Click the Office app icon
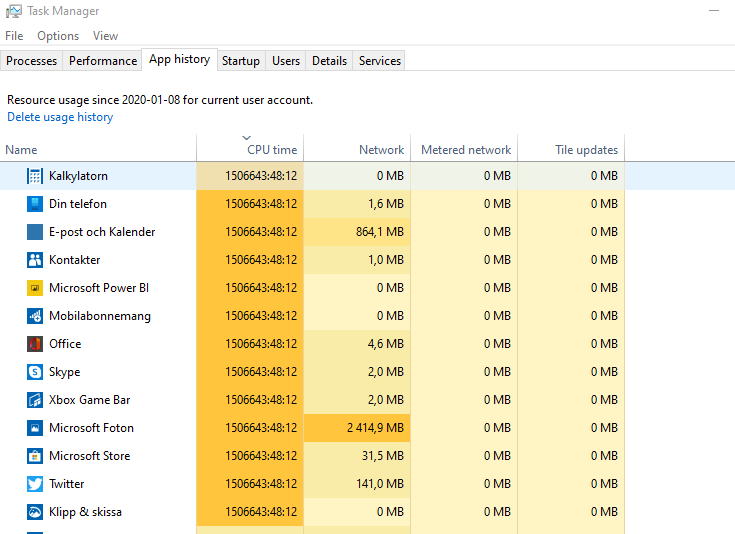735x534 pixels. click(35, 344)
